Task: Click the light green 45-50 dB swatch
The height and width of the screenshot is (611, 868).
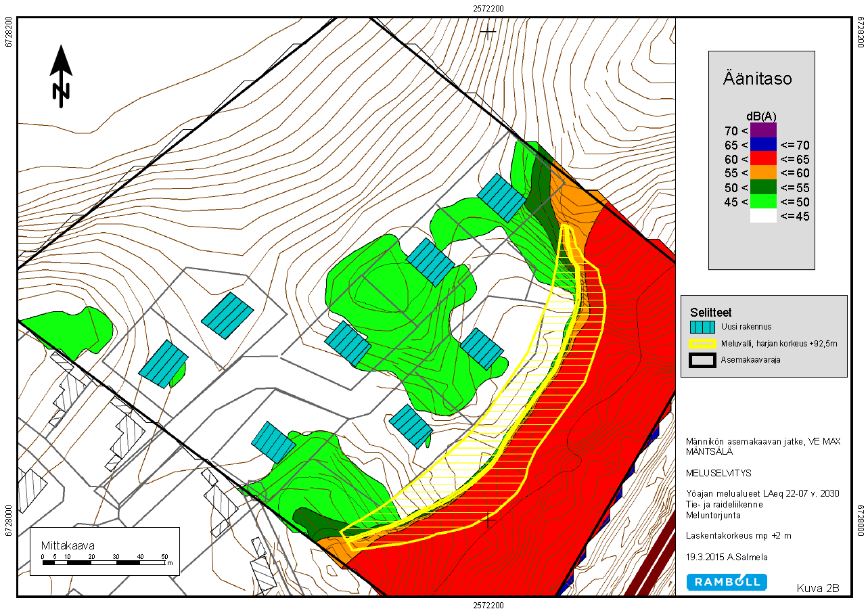Action: pos(763,201)
